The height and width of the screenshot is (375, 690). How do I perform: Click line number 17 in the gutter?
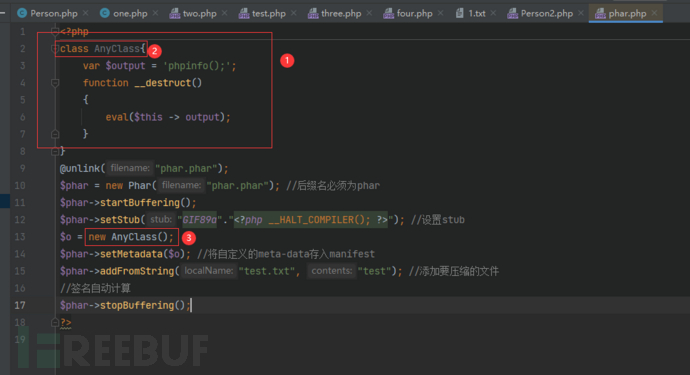[20, 305]
